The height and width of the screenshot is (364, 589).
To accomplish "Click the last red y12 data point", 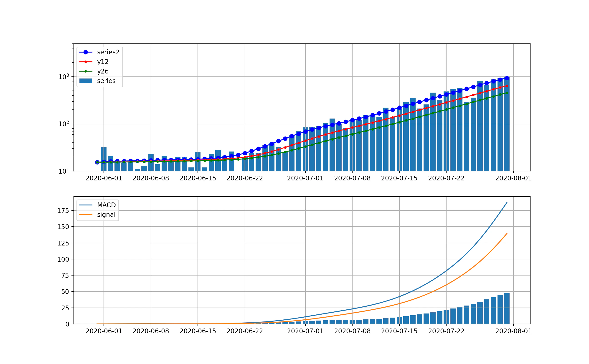I will click(x=507, y=86).
